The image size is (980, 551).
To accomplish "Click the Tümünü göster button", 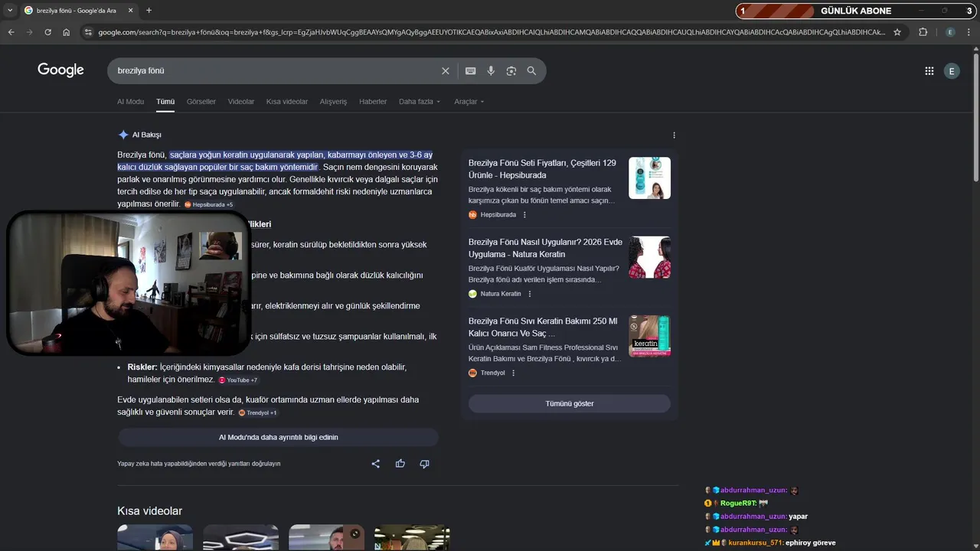I will click(x=570, y=403).
